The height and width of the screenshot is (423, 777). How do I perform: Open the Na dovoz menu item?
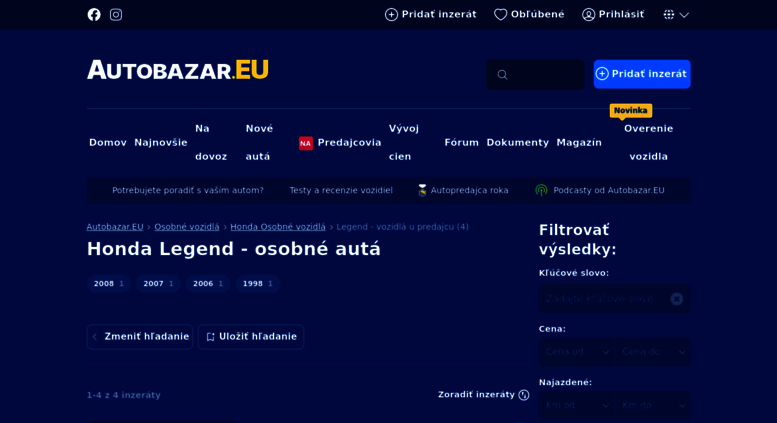[x=211, y=143]
